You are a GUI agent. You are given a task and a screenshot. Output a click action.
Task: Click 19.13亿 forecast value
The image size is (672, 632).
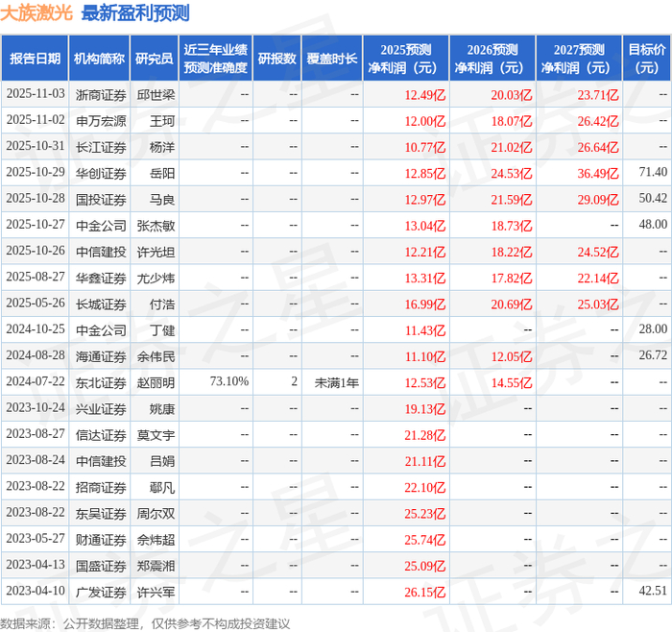click(x=425, y=408)
